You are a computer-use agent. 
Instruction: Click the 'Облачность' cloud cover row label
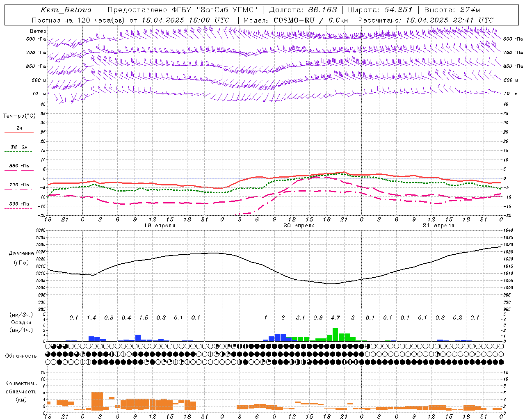[21, 356]
